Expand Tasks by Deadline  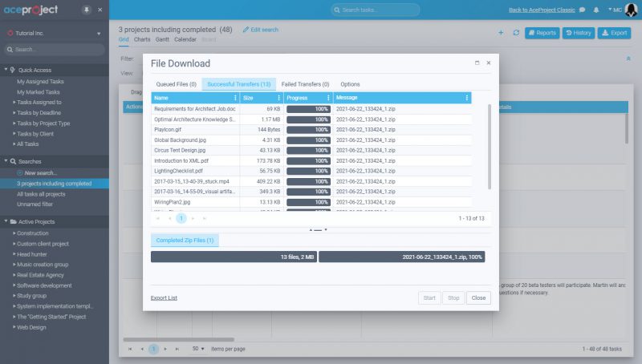[x=14, y=112]
